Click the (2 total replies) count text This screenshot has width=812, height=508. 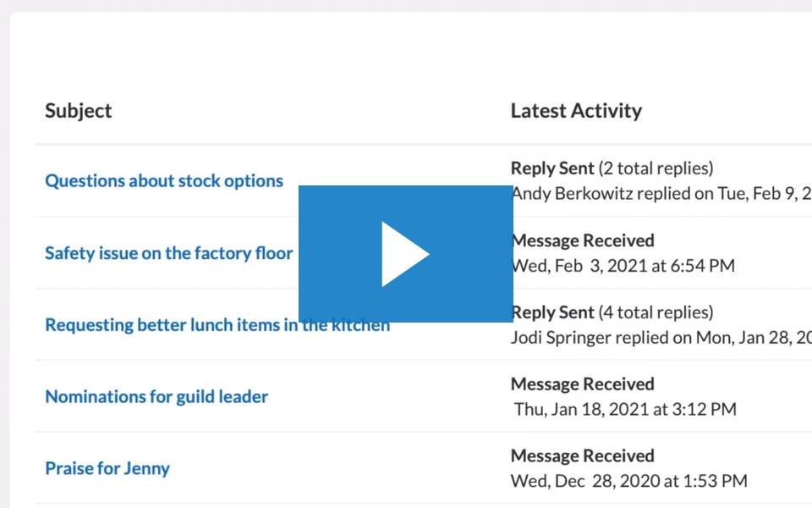(656, 168)
